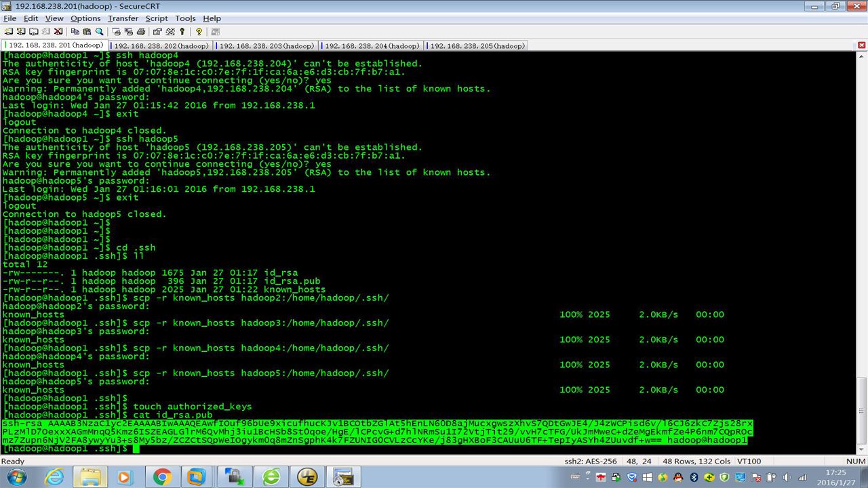Click the network signal tray icon

pyautogui.click(x=802, y=477)
